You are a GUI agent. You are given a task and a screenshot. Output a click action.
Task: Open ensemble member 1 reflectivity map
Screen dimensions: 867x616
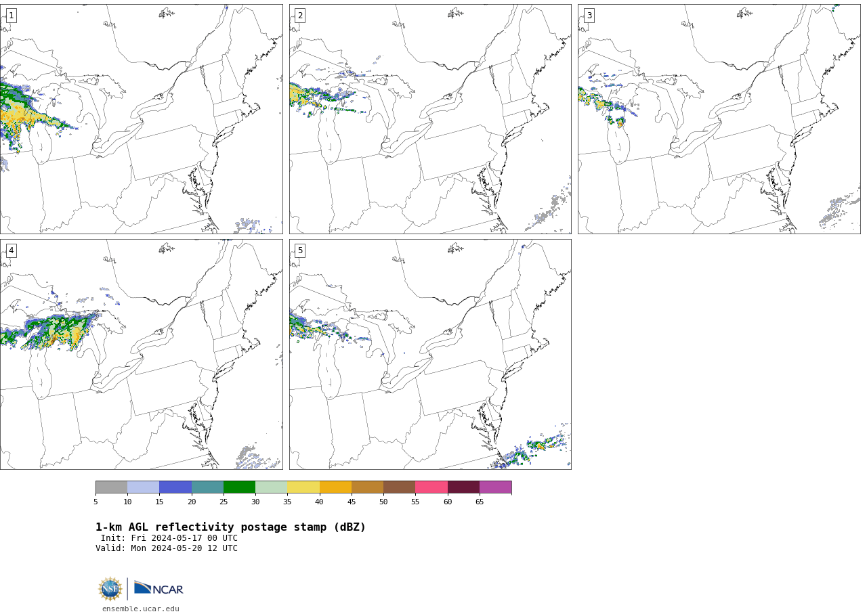[x=141, y=119]
